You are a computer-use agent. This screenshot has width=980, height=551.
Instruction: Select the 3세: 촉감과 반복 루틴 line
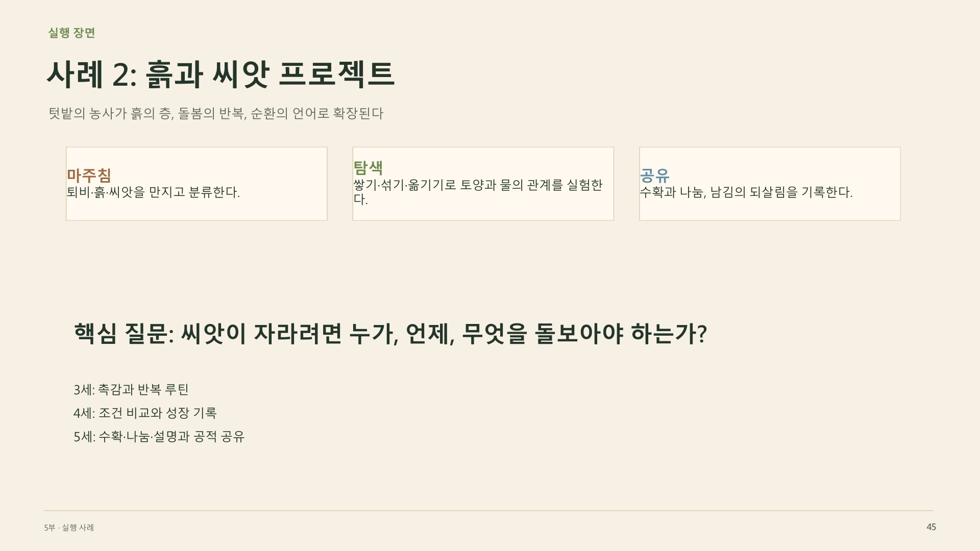(131, 390)
